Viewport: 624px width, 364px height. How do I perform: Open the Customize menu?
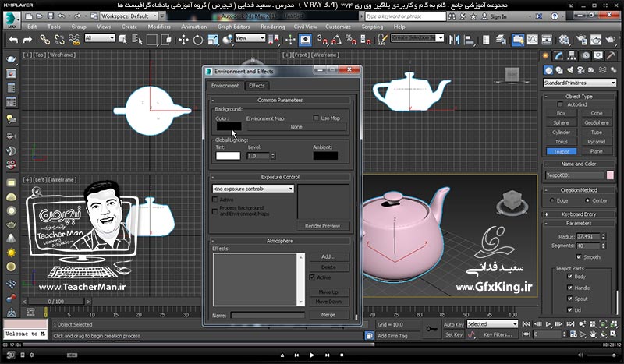coord(338,27)
